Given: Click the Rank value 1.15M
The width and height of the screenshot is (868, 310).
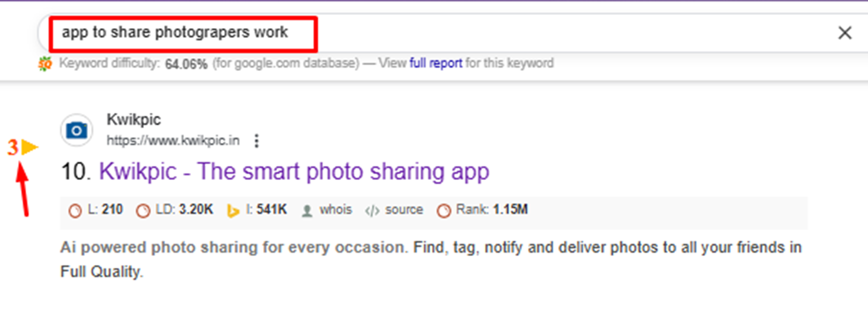Looking at the screenshot, I should pyautogui.click(x=510, y=210).
